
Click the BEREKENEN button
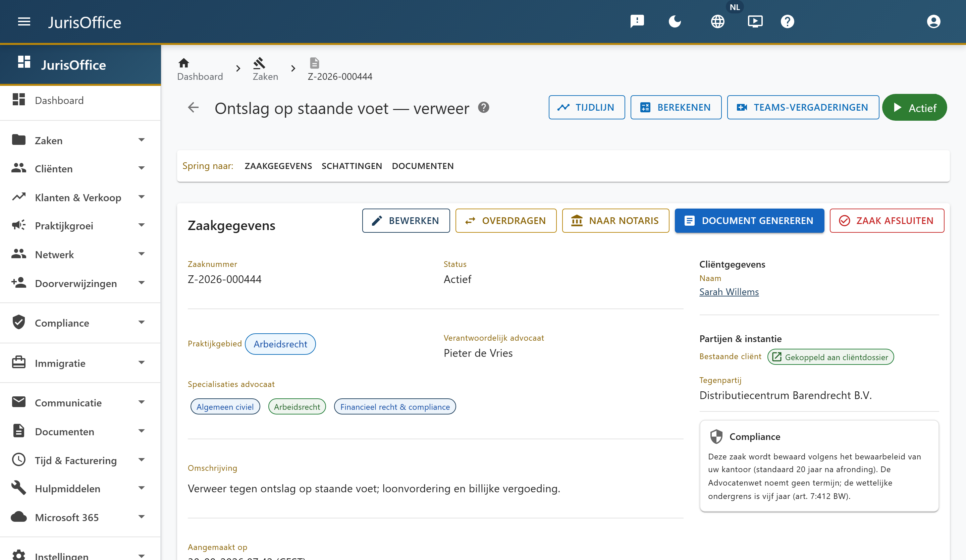point(676,107)
